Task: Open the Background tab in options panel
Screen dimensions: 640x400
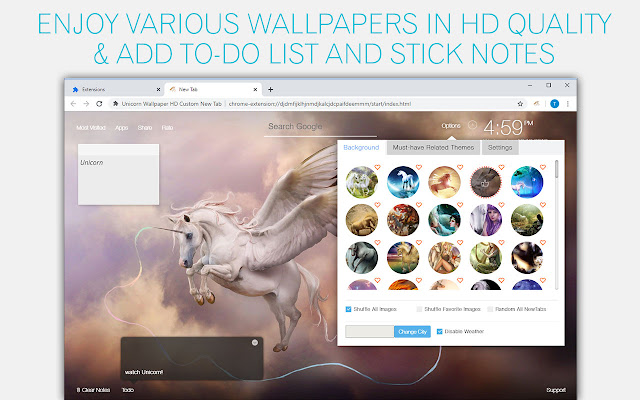Action: pos(361,147)
